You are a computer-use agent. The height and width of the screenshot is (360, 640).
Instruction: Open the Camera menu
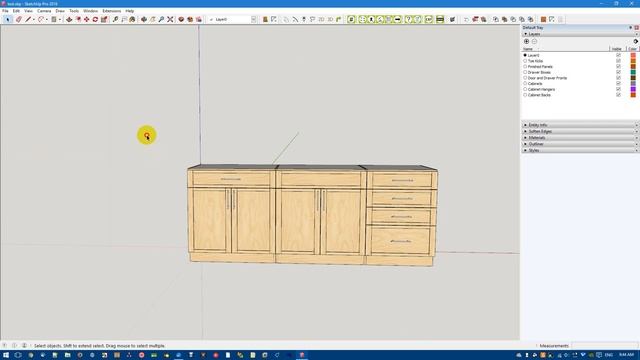[44, 11]
